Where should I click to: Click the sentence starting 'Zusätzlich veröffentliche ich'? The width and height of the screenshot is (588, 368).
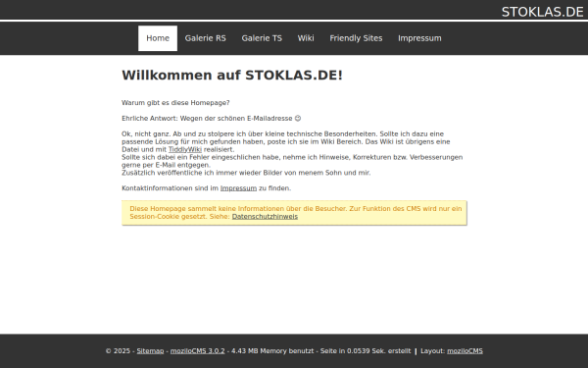246,173
